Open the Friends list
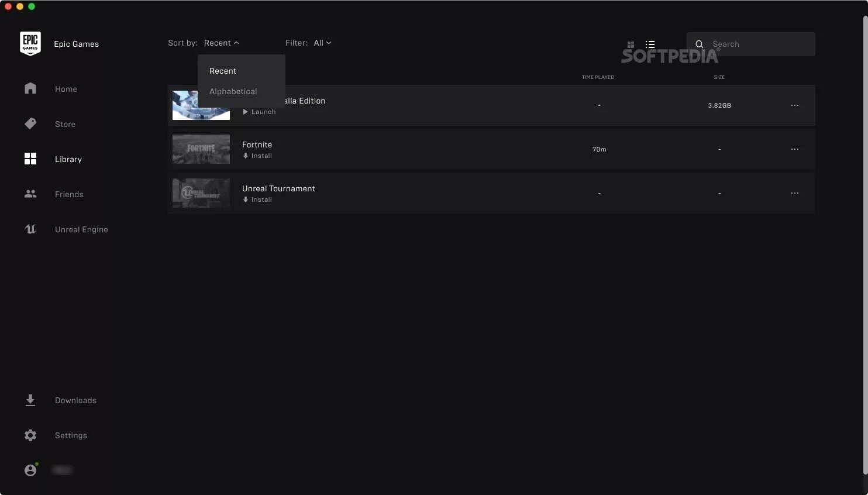Viewport: 868px width, 495px height. pyautogui.click(x=69, y=194)
